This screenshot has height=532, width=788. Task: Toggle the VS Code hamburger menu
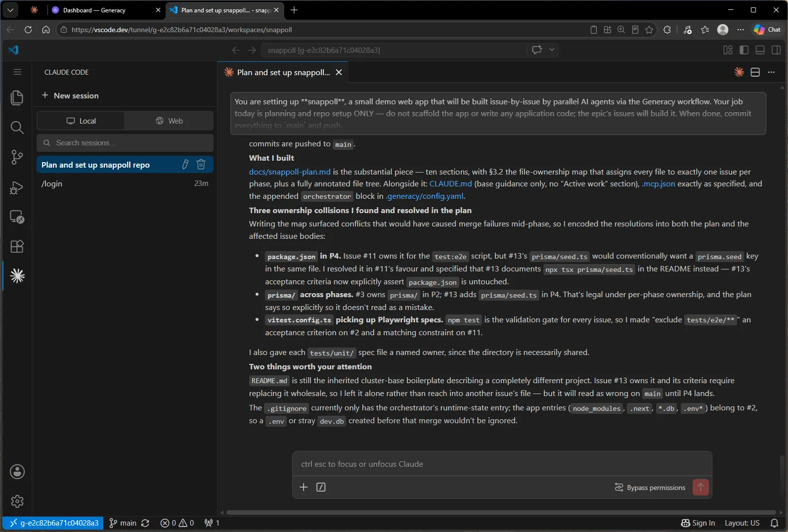pyautogui.click(x=17, y=72)
